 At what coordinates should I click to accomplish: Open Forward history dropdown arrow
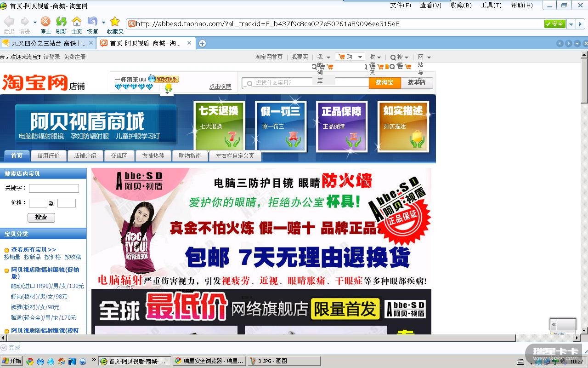[34, 22]
